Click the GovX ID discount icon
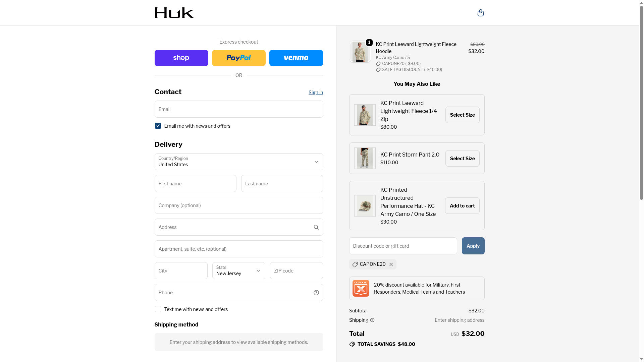 [x=361, y=288]
